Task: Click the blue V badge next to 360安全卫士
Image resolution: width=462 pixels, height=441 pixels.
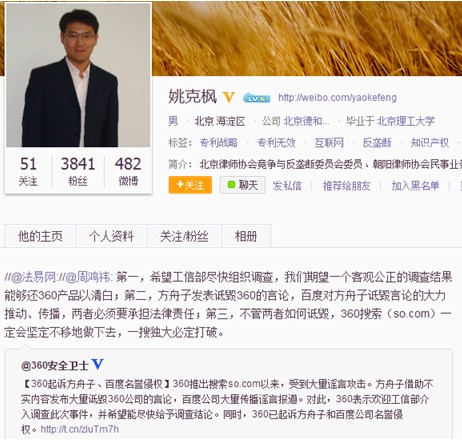Action: (x=97, y=364)
